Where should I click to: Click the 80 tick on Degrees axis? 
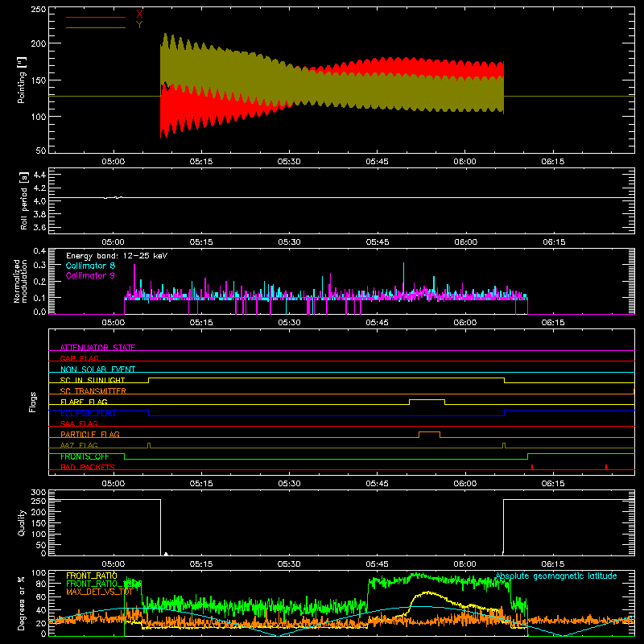pos(41,584)
